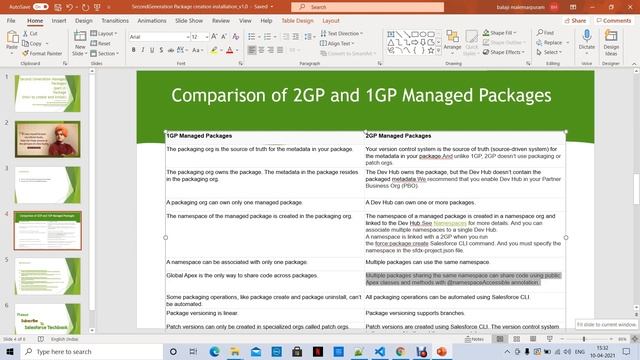Expand the shapes gallery with More arrow
This screenshot has height=360, width=640.
click(x=438, y=51)
